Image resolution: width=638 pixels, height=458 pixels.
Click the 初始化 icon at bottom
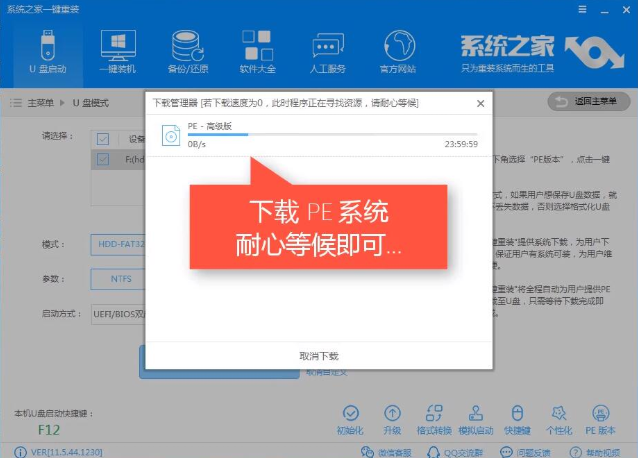pos(349,418)
